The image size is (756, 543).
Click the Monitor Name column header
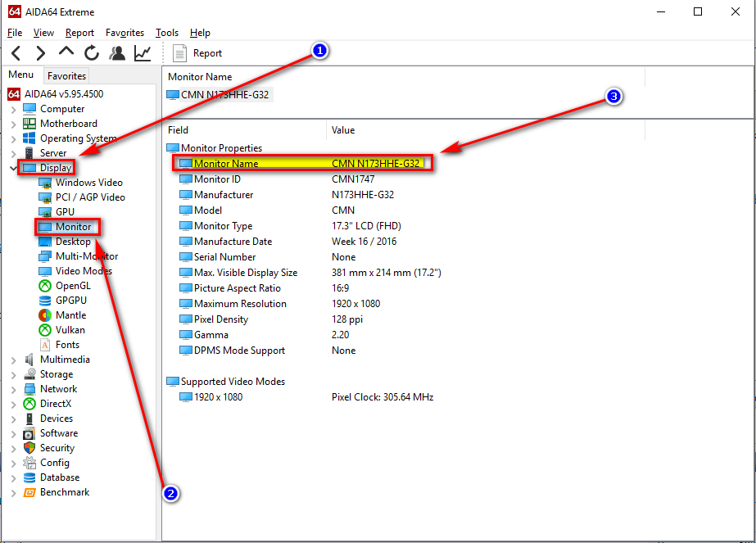pyautogui.click(x=404, y=77)
